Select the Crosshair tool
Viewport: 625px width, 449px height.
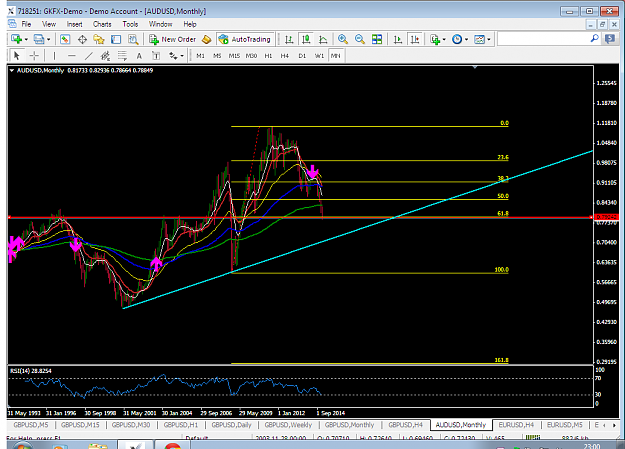coord(34,56)
